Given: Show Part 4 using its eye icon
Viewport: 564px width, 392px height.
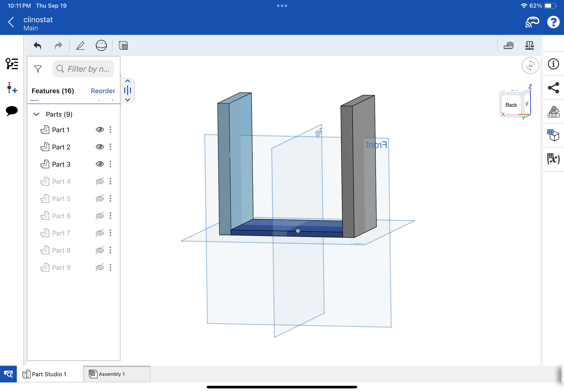Looking at the screenshot, I should coord(100,181).
